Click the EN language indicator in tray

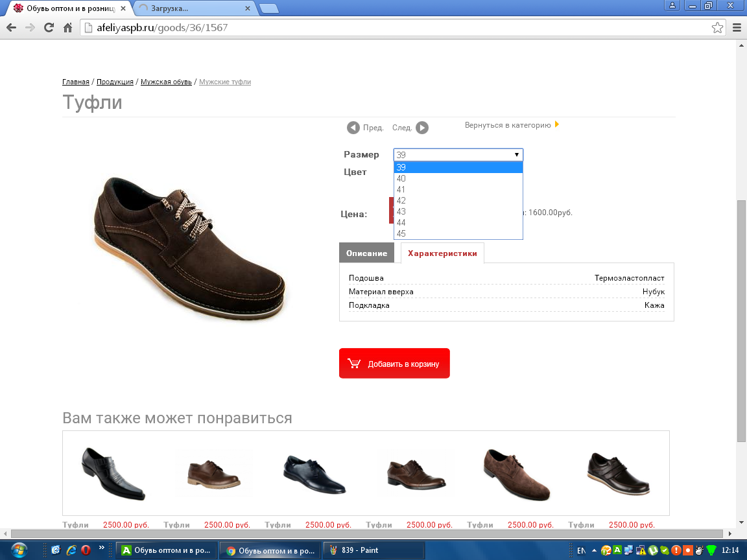pyautogui.click(x=581, y=550)
